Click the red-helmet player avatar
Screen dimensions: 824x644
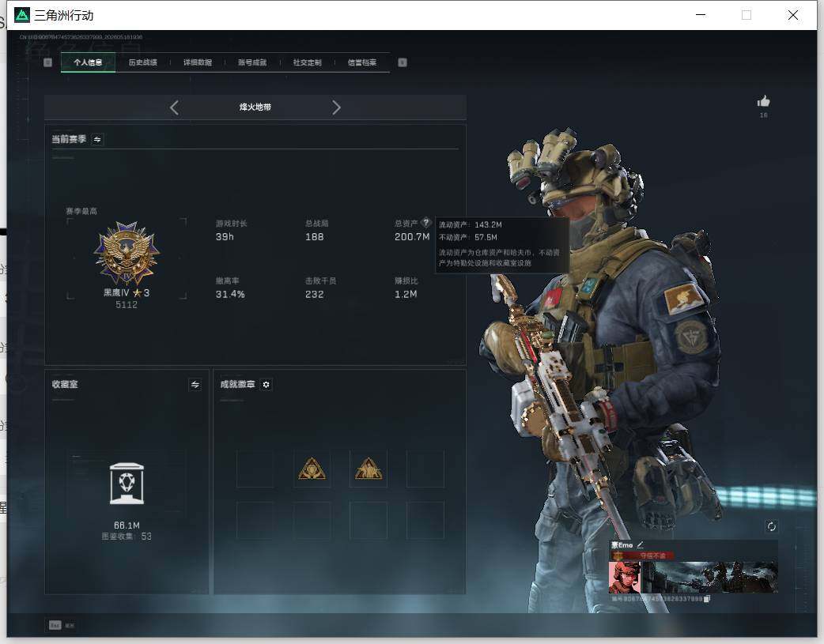tap(625, 578)
